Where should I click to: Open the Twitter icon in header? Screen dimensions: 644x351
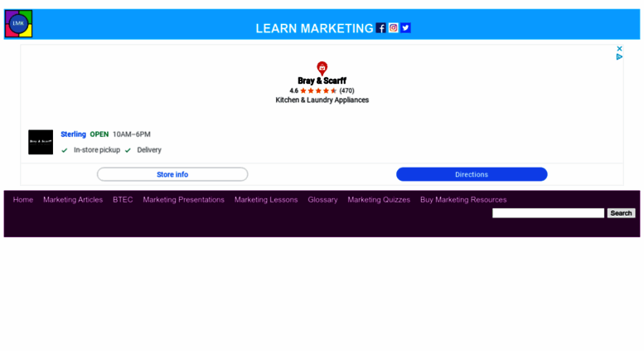(x=405, y=27)
